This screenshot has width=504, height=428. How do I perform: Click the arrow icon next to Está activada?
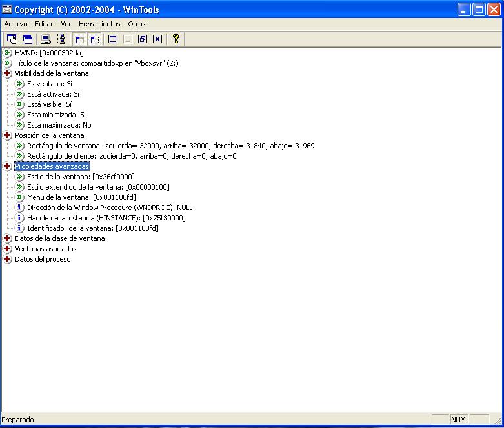click(19, 94)
